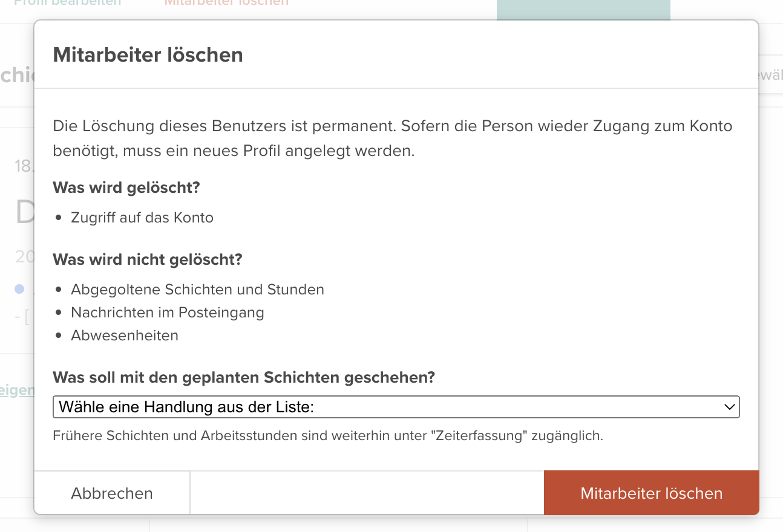The width and height of the screenshot is (783, 532).
Task: Click the 'Abwesenheiten' list item
Action: (x=125, y=336)
